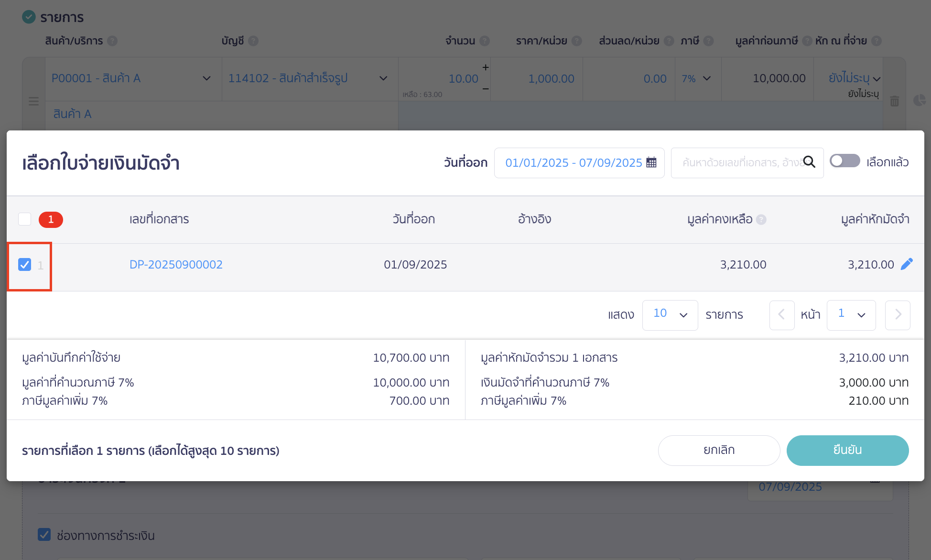Open the 7% tax dropdown

[x=698, y=79]
